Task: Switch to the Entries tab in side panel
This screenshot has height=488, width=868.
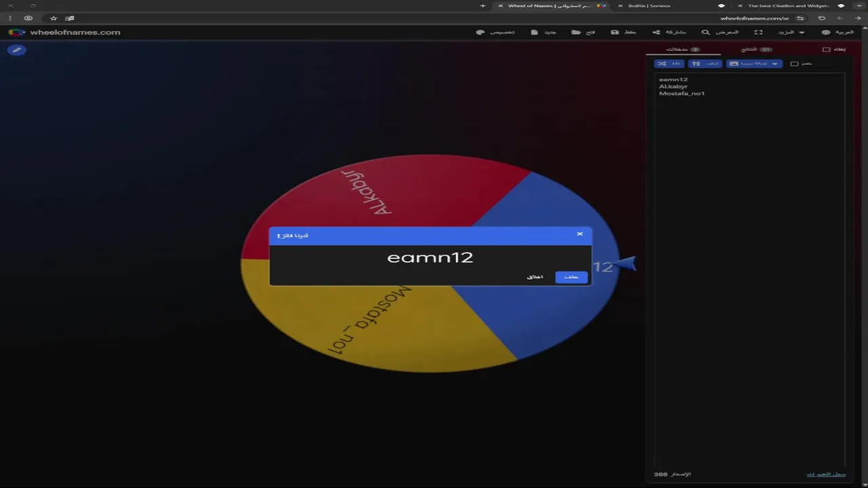Action: pyautogui.click(x=683, y=49)
